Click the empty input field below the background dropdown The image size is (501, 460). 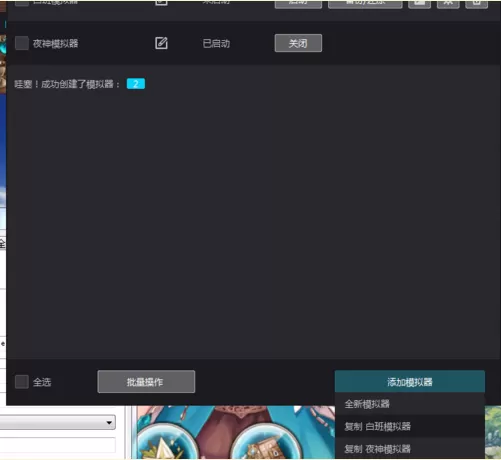pos(57,445)
